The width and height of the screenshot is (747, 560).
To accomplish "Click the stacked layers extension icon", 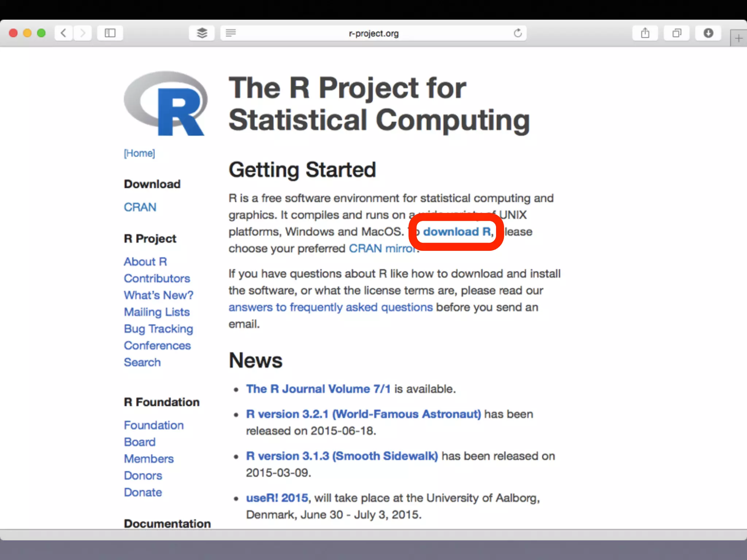I will coord(202,33).
